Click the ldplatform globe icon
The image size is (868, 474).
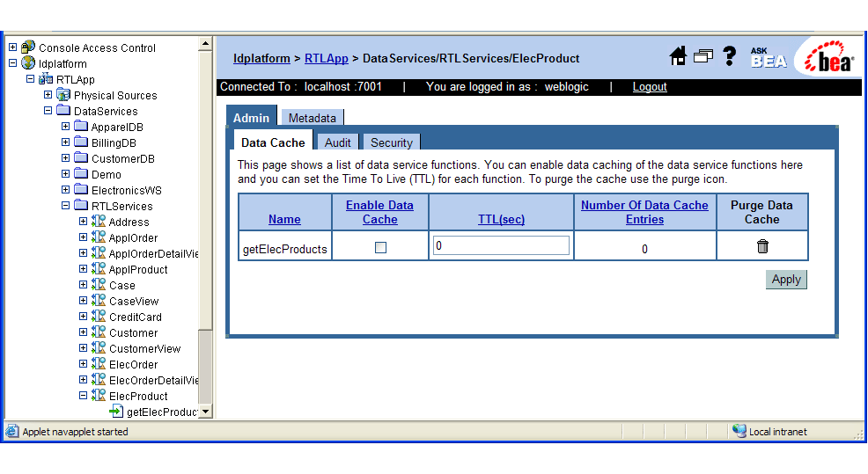coord(28,63)
